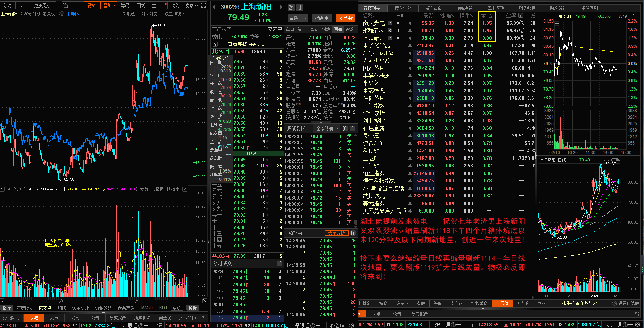Image resolution: width=644 pixels, height=328 pixels.
Task: Open the 全部明细 filter dropdown
Action: [327, 128]
